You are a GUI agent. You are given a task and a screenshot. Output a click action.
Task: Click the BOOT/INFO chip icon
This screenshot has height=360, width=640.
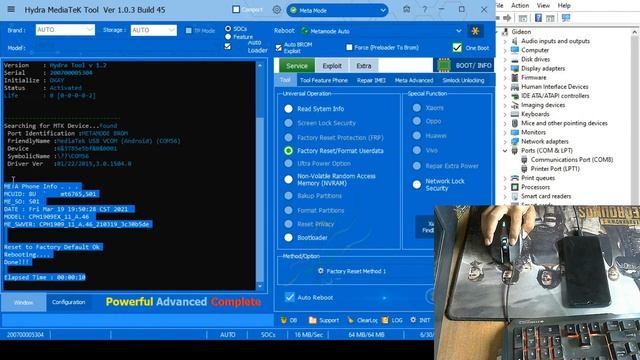point(443,65)
